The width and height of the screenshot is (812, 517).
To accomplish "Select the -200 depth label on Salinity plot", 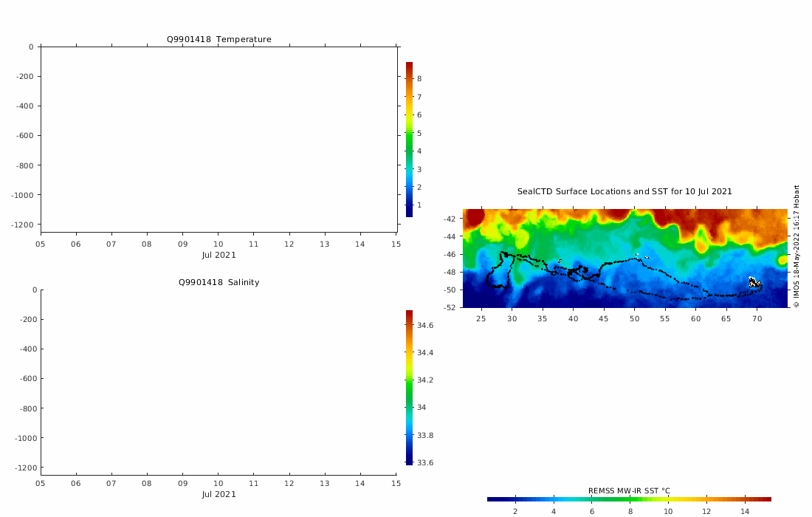I will point(28,320).
